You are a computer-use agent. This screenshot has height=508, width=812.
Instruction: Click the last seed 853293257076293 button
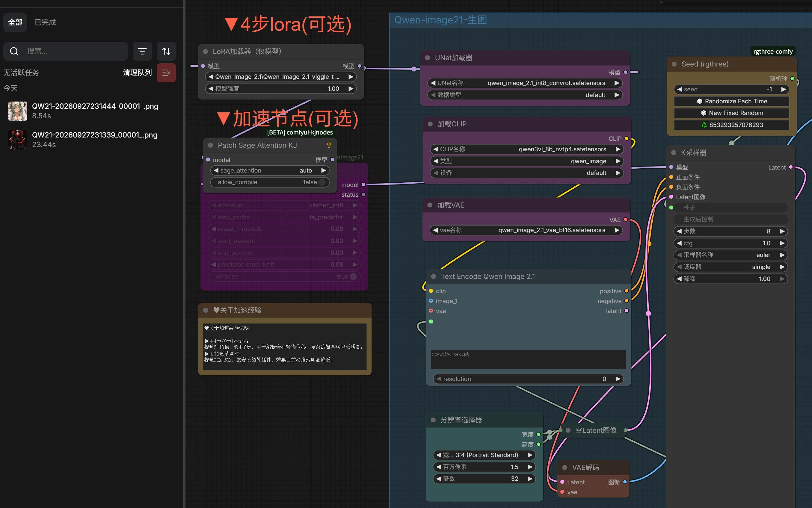coord(731,125)
